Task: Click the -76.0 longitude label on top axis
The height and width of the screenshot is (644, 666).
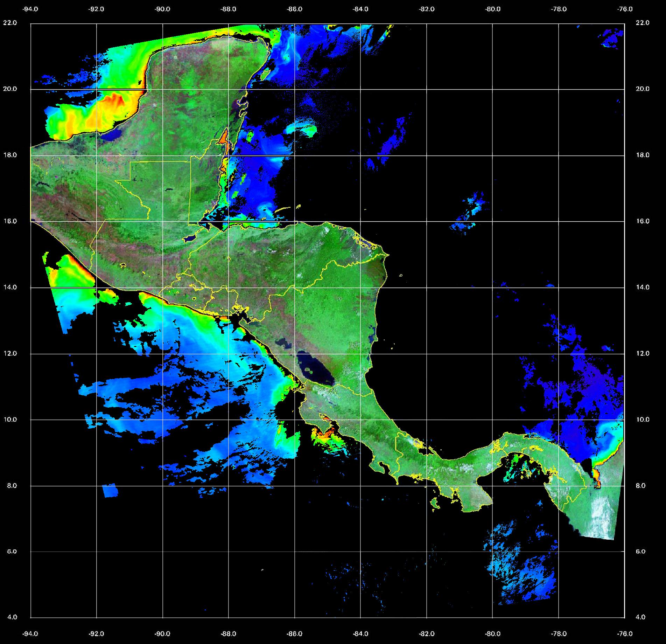Action: [x=625, y=9]
